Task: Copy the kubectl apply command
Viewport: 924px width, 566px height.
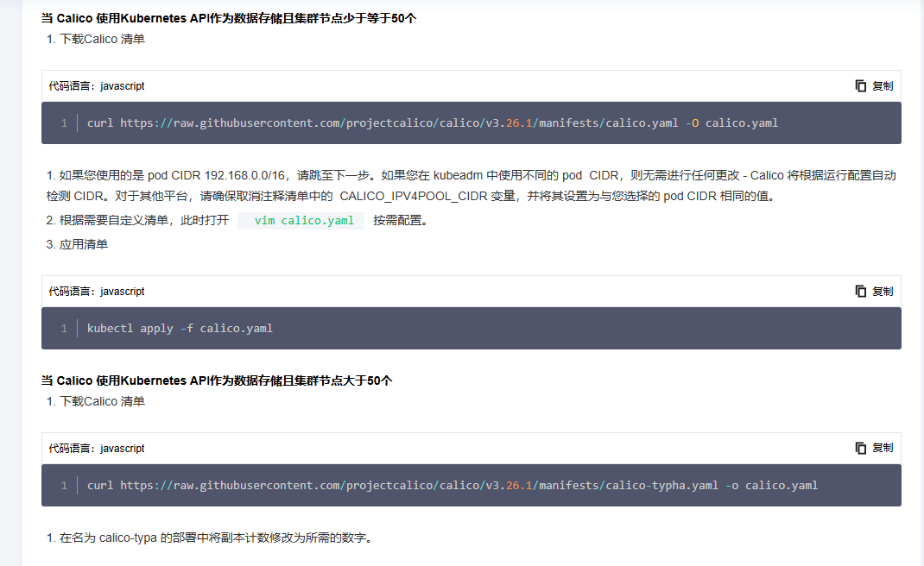Action: click(860, 292)
